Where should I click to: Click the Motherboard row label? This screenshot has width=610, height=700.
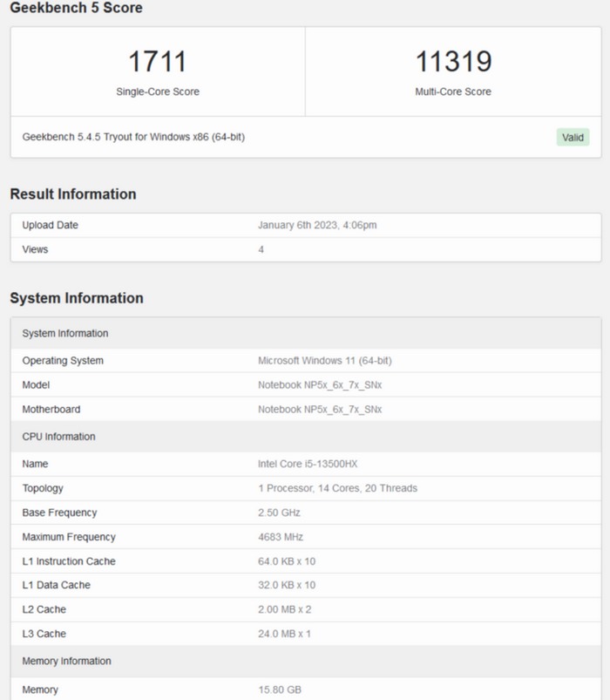coord(51,410)
